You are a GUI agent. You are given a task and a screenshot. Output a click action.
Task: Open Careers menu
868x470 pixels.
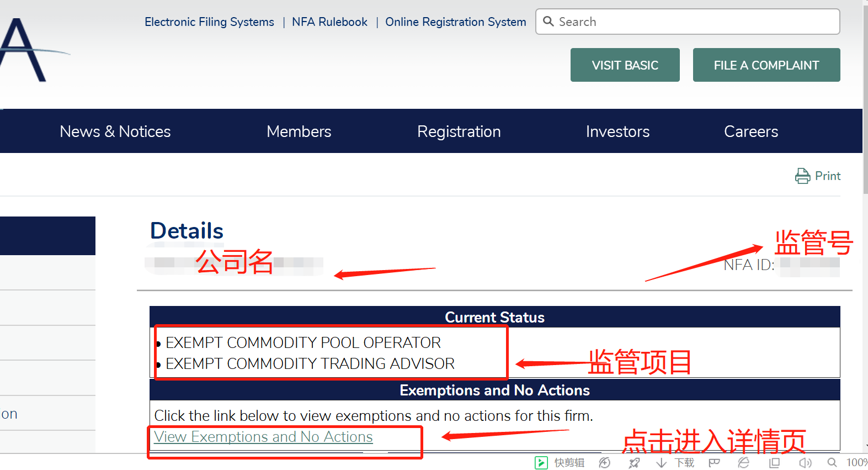click(x=751, y=131)
